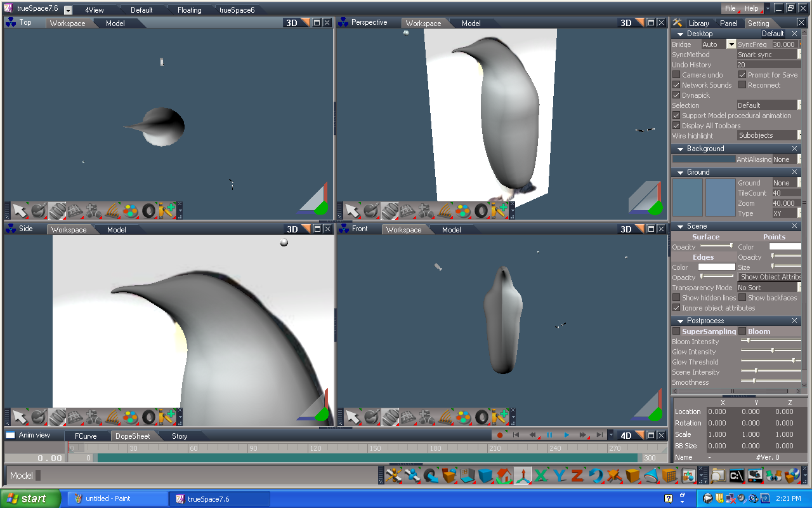Click the cone primitive icon on the bottom toolbar
This screenshot has width=812, height=508.
652,475
